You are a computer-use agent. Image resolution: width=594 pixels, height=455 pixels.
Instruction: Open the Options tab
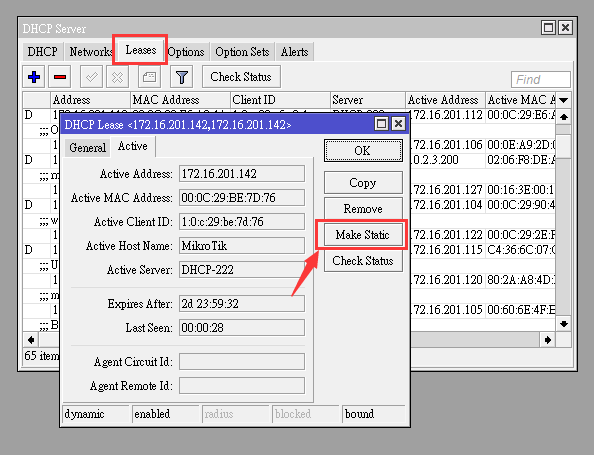(186, 52)
